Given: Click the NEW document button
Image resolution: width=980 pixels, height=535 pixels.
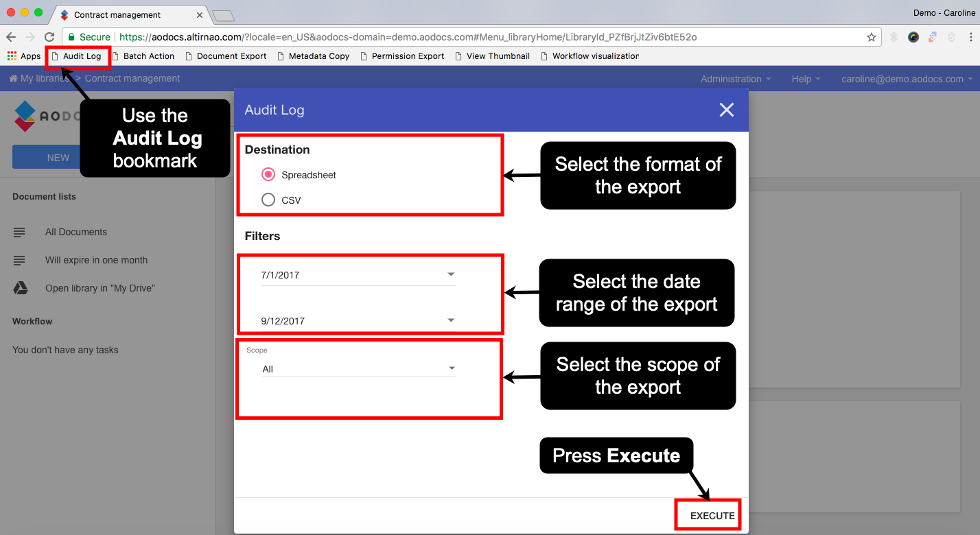Looking at the screenshot, I should 47,157.
